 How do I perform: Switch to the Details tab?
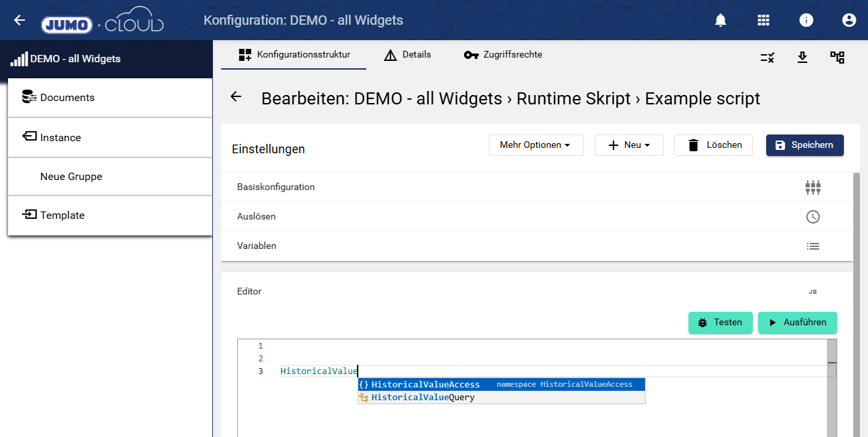[407, 55]
